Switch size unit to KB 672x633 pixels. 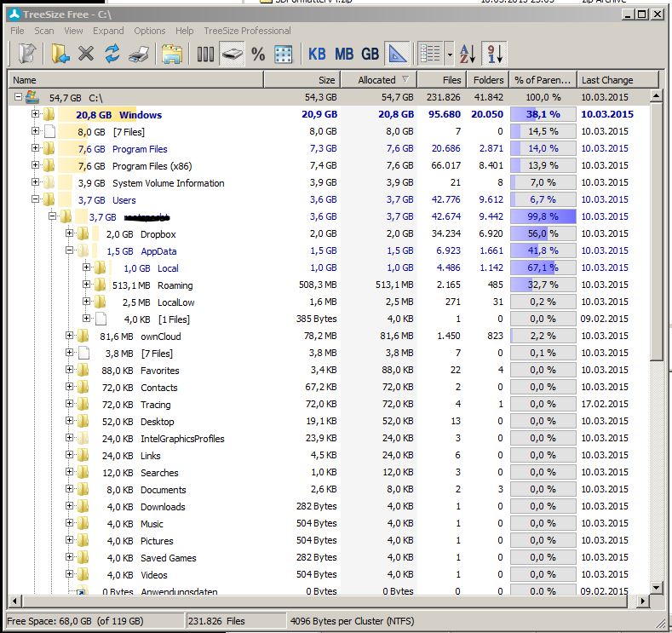(x=317, y=55)
